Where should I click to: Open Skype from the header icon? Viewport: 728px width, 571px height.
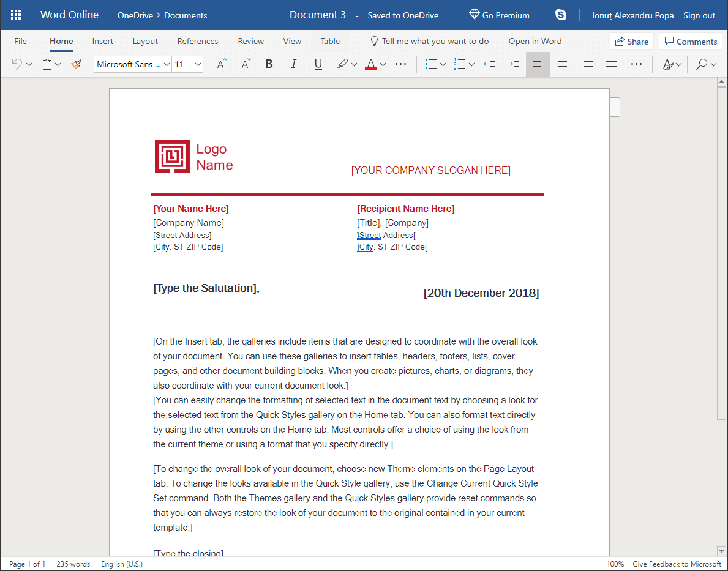click(x=561, y=15)
